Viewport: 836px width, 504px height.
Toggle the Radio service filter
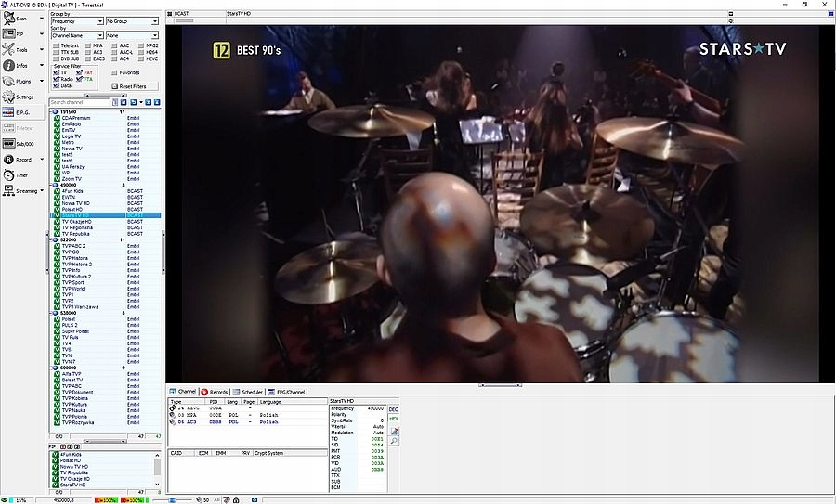[57, 79]
